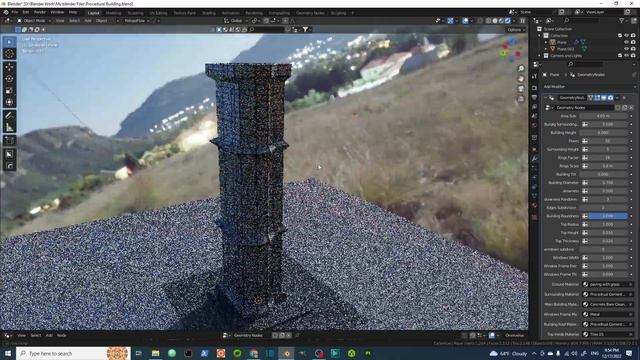The height and width of the screenshot is (360, 640).
Task: Open the Material properties tab
Action: click(x=534, y=206)
